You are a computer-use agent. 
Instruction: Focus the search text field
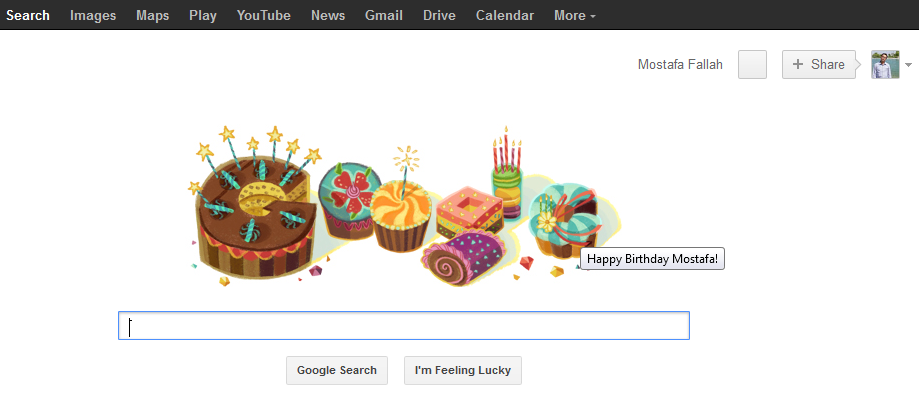click(x=404, y=326)
